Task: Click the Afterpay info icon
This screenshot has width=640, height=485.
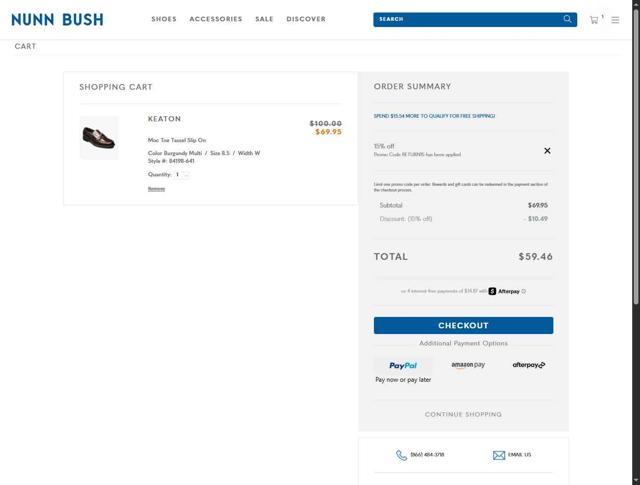Action: 524,292
